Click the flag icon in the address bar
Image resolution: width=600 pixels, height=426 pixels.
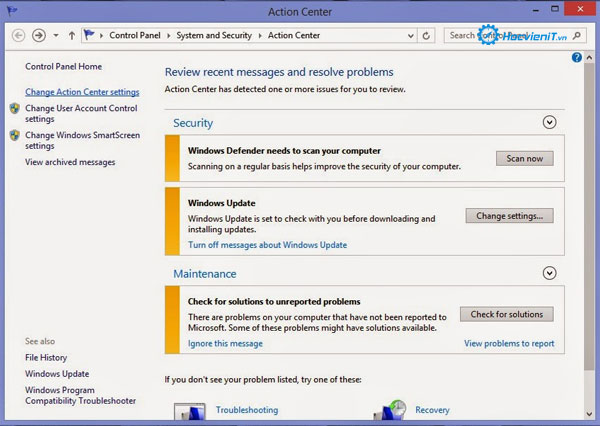tap(89, 35)
